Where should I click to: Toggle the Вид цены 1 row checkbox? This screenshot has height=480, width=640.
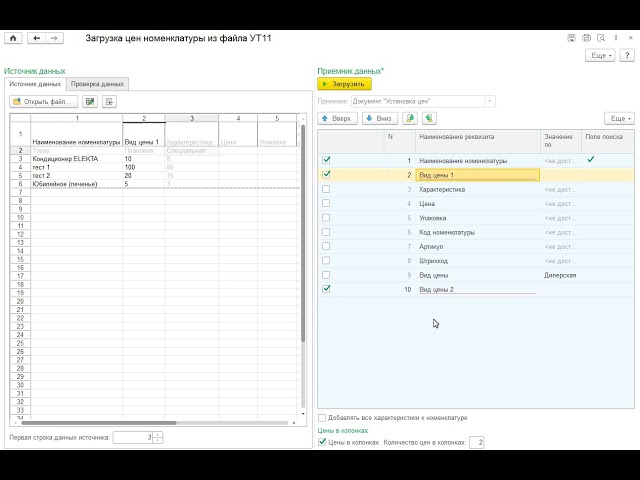(326, 175)
